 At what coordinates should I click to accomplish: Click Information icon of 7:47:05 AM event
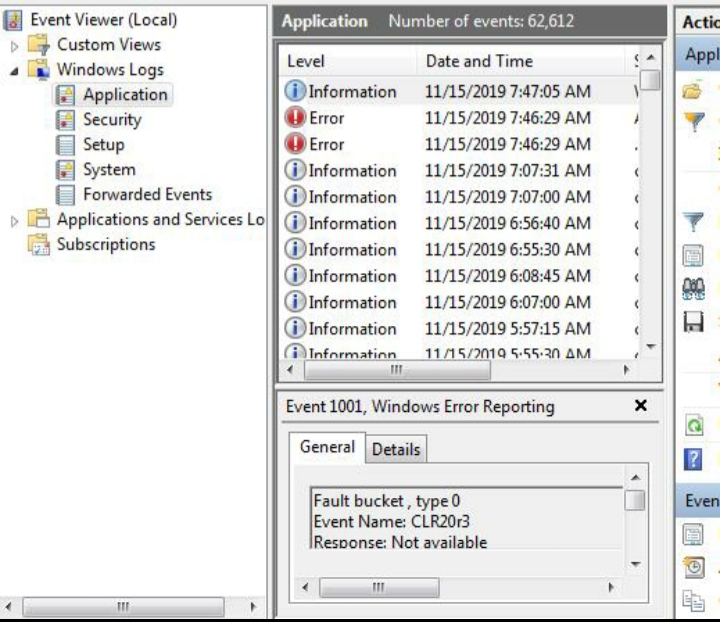[295, 91]
